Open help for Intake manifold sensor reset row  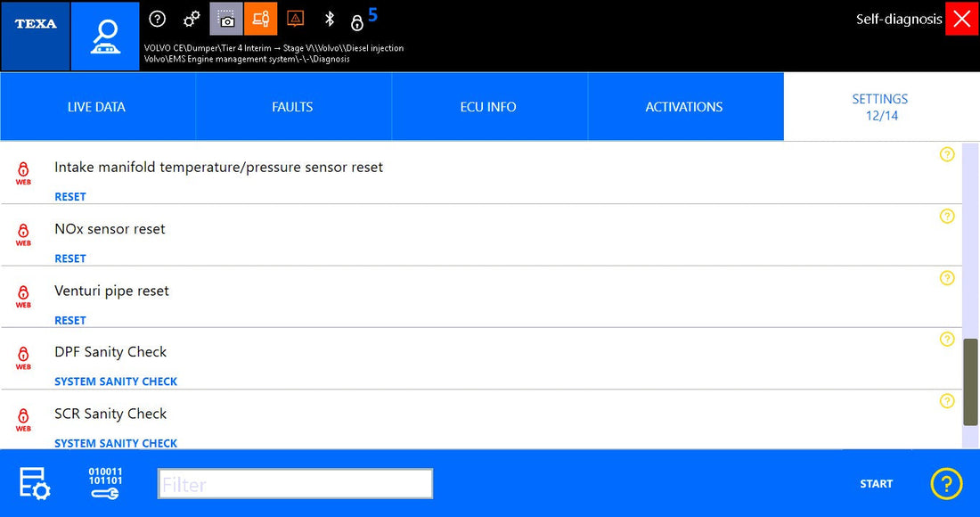tap(947, 154)
